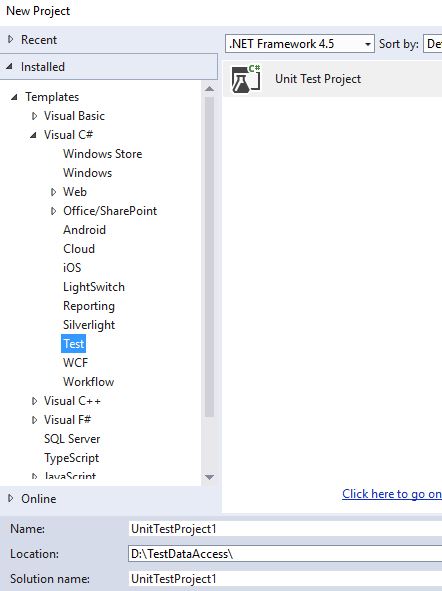Expand the Web subnode arrow
Viewport: 442px width, 591px height.
[x=54, y=192]
